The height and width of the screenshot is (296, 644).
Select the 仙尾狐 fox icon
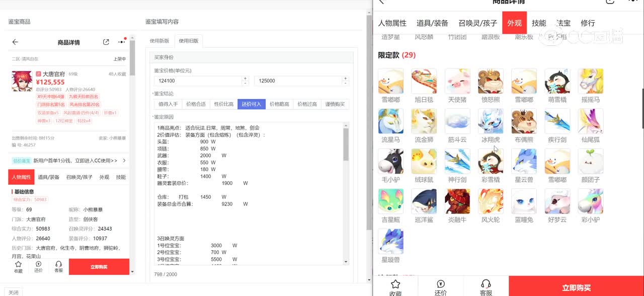pos(590,121)
